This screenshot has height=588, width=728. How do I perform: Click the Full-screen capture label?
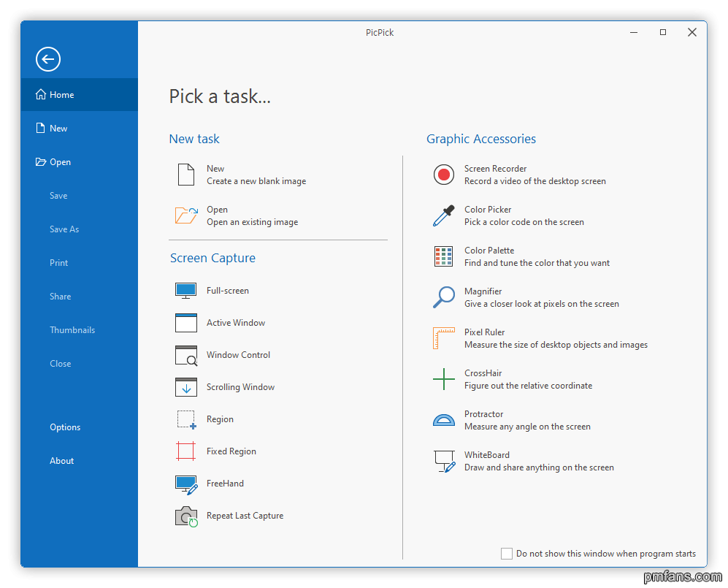[228, 291]
